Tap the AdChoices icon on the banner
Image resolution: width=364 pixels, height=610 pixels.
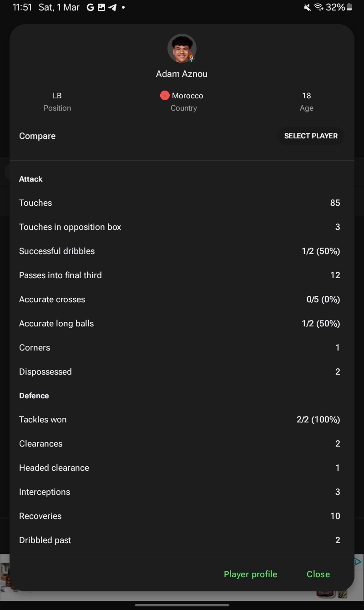[x=358, y=562]
